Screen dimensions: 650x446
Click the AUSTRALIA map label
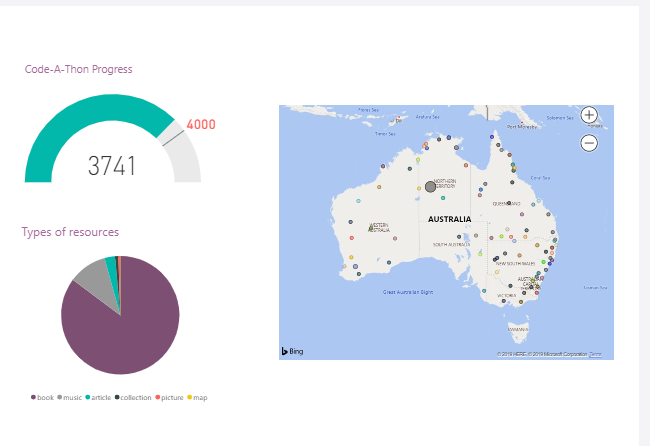coord(449,219)
